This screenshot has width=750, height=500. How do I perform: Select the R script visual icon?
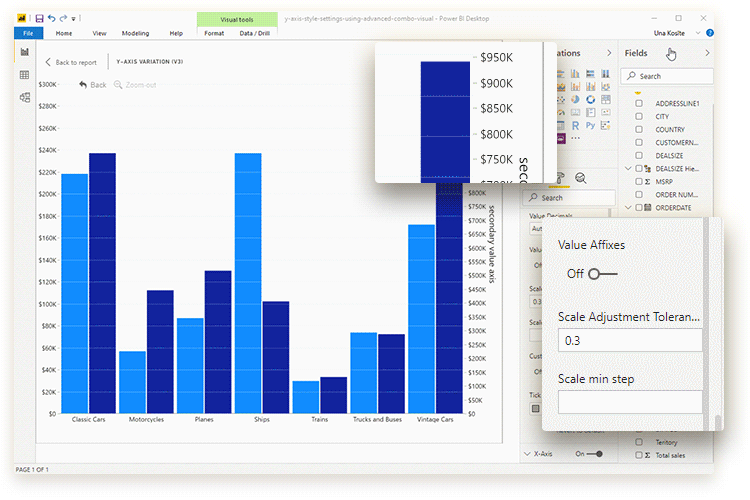coord(575,125)
